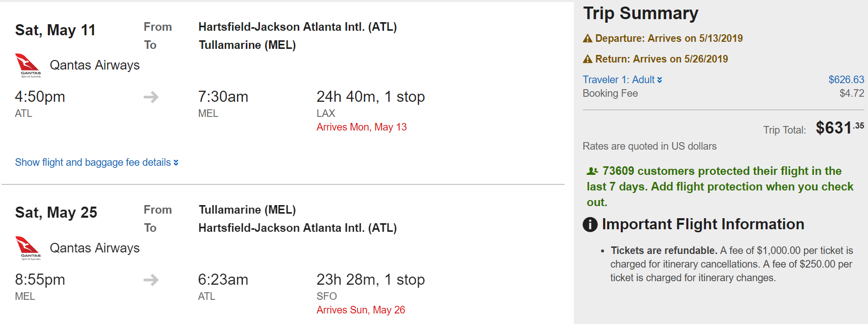Click the Arrives Sun, May 26 notice
868x324 pixels.
360,310
